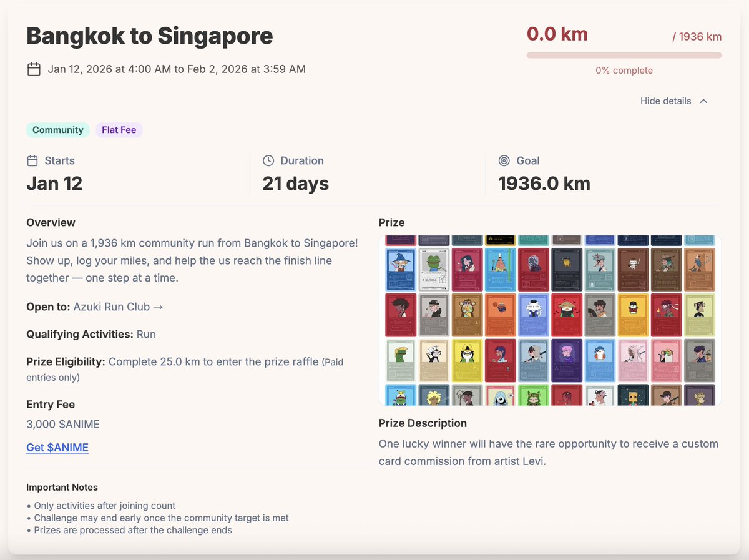
Task: Click the distance progress bar
Action: coord(624,55)
